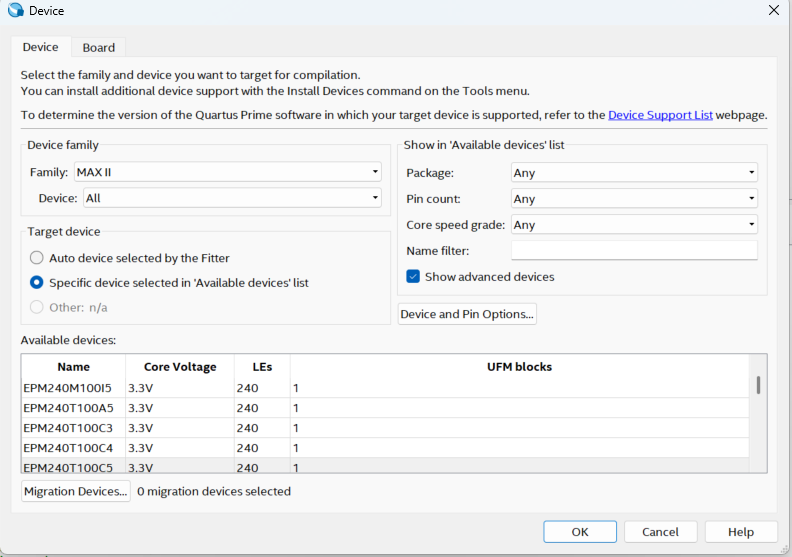Viewport: 792px width, 557px height.
Task: Open Device and Pin Options
Action: point(467,314)
